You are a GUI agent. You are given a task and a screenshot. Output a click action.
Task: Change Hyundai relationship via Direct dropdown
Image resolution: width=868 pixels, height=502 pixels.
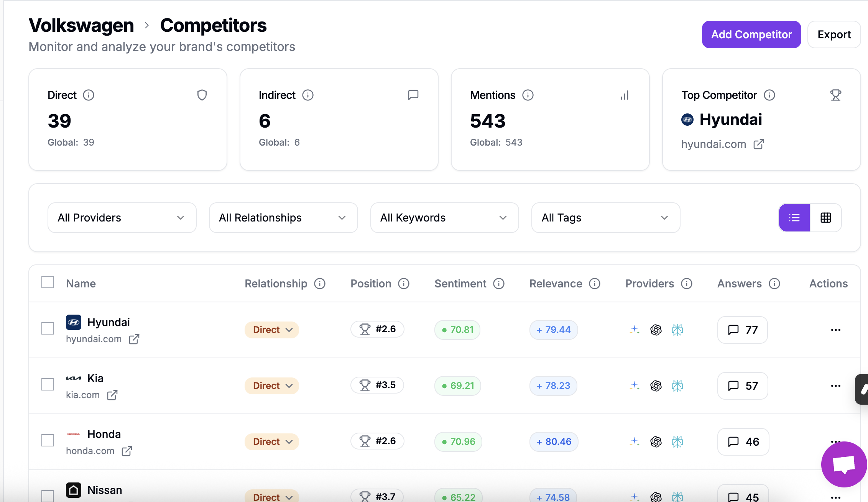272,330
